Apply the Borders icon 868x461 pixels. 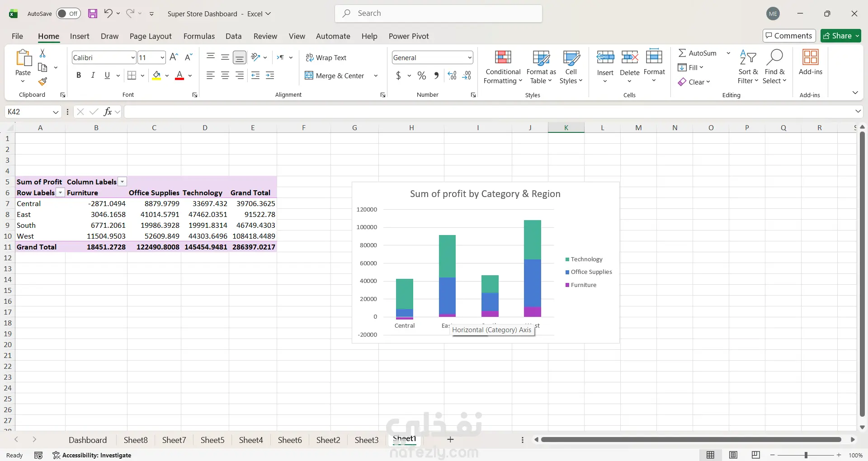click(x=132, y=75)
